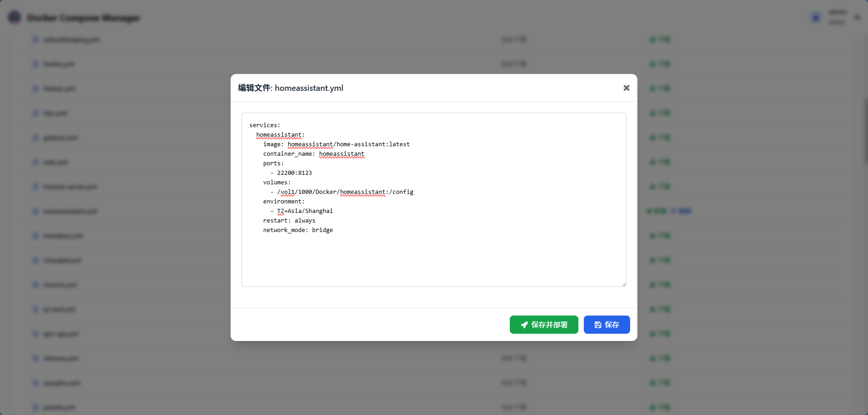Click the 'network_mode: bridge' line
Image resolution: width=868 pixels, height=415 pixels.
(x=298, y=230)
